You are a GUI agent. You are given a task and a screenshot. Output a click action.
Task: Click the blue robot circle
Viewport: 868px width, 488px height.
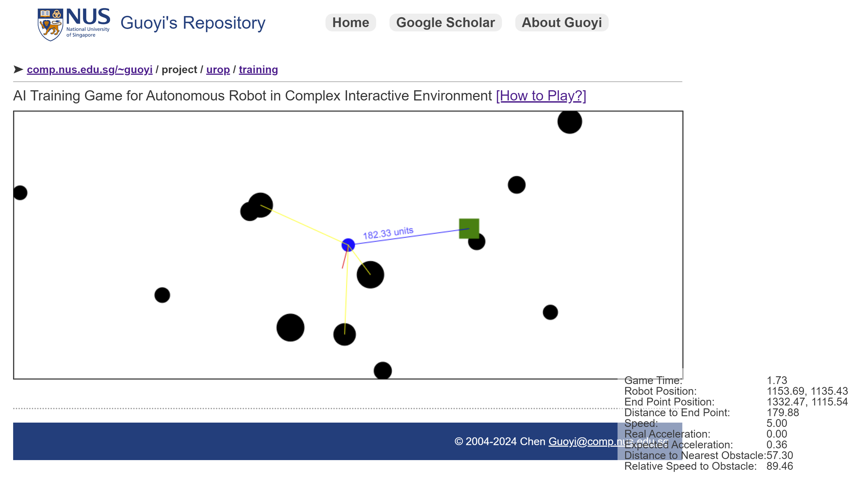(x=348, y=245)
